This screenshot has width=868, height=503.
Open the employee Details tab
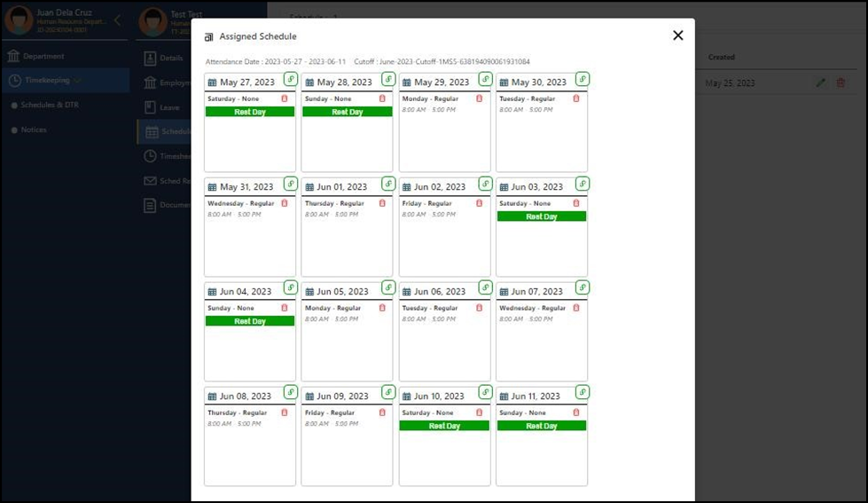[x=170, y=58]
